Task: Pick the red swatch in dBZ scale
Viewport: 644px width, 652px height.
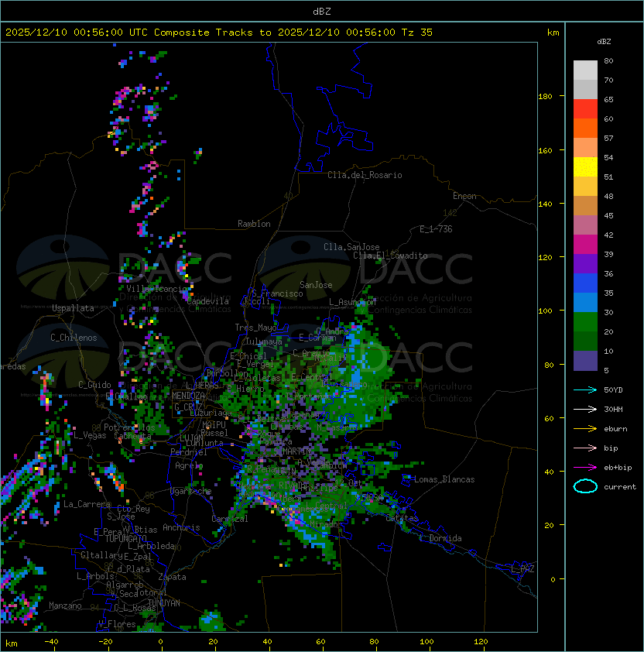Action: click(585, 109)
